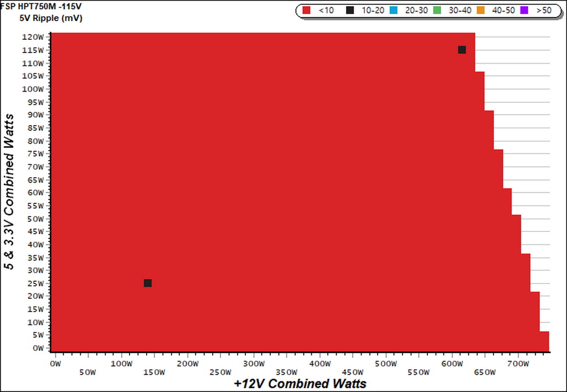
Task: Click the blue 20-30 legend swatch
Action: (393, 11)
